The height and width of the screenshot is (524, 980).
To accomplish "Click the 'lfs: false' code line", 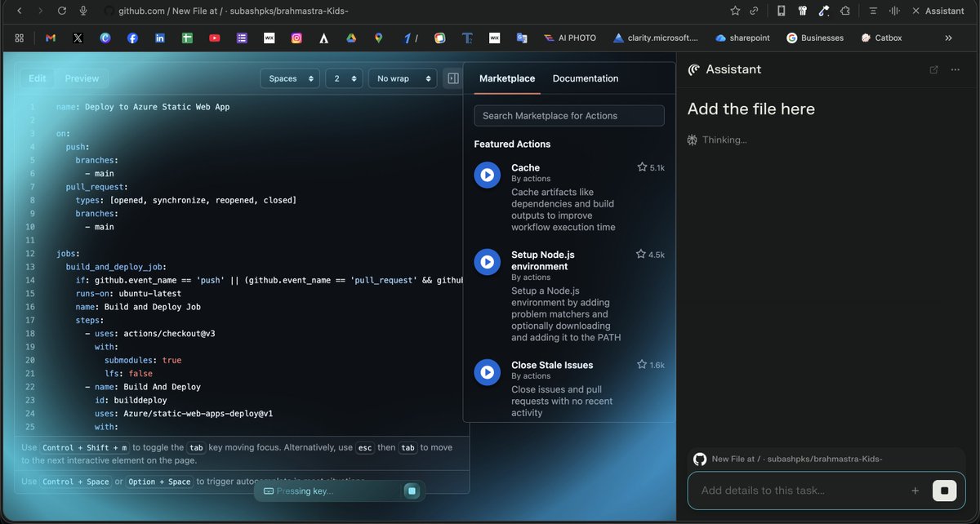I will (x=128, y=373).
